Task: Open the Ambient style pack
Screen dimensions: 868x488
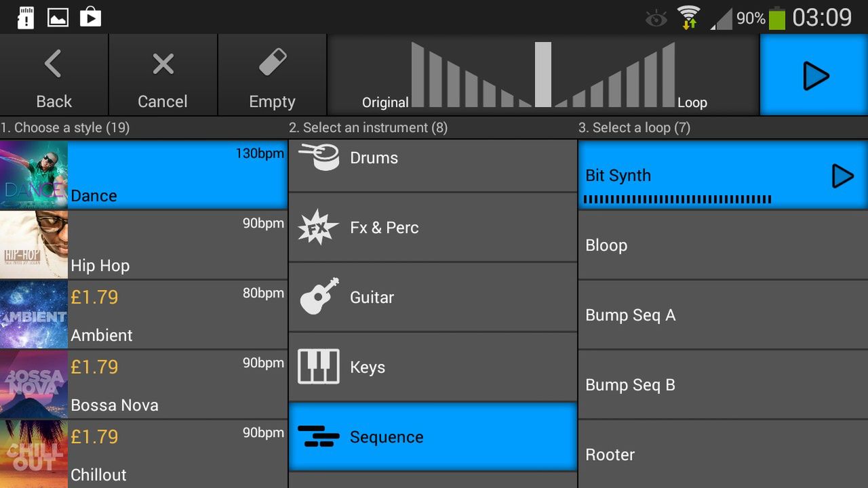Action: 144,315
